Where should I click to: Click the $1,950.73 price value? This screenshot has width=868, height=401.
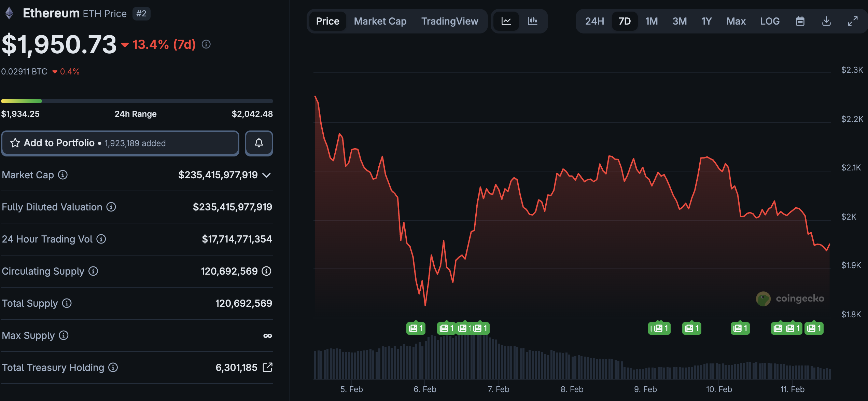[x=59, y=44]
